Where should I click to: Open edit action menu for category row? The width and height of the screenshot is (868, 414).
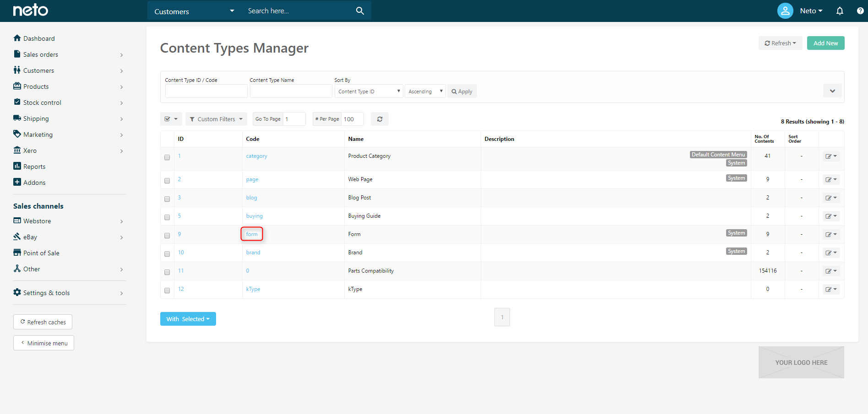(831, 156)
